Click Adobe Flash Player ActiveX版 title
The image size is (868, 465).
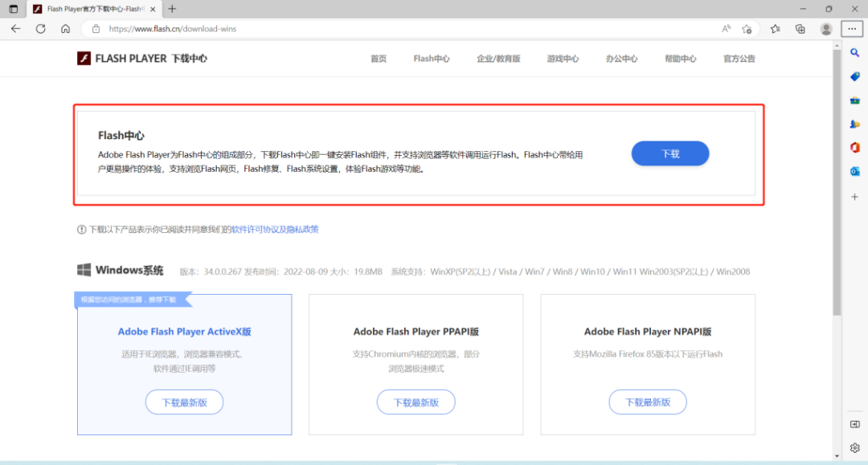point(184,332)
